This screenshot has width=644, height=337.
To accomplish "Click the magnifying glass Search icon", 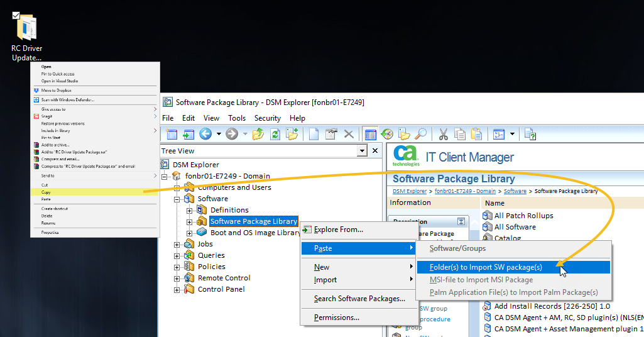I will pos(420,134).
